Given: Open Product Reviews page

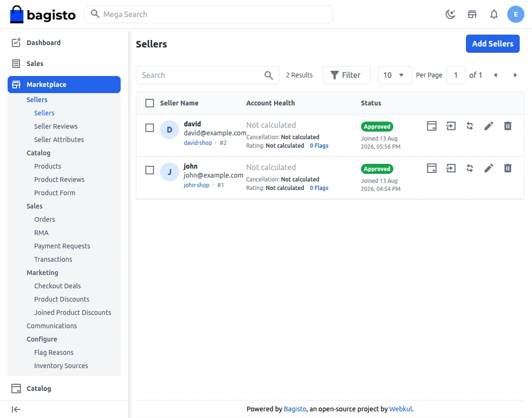Looking at the screenshot, I should [x=59, y=180].
